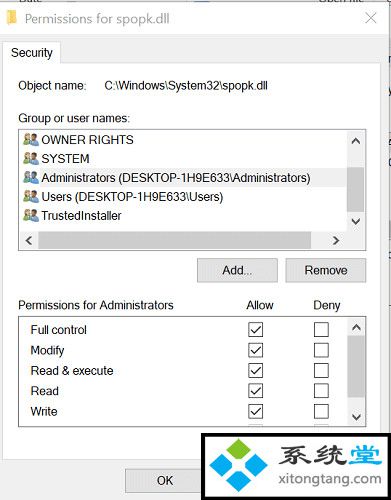
Task: Click permissions list scroll up arrow
Action: pyautogui.click(x=356, y=328)
